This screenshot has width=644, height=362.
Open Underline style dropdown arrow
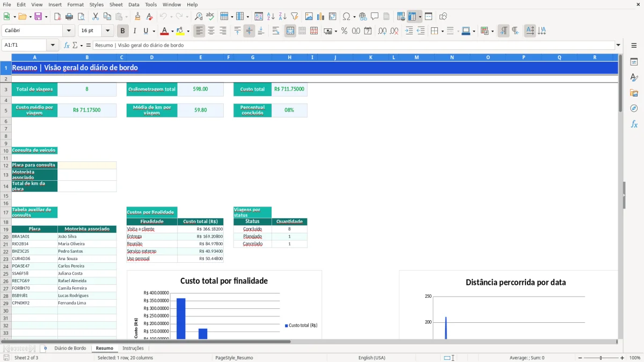(153, 31)
